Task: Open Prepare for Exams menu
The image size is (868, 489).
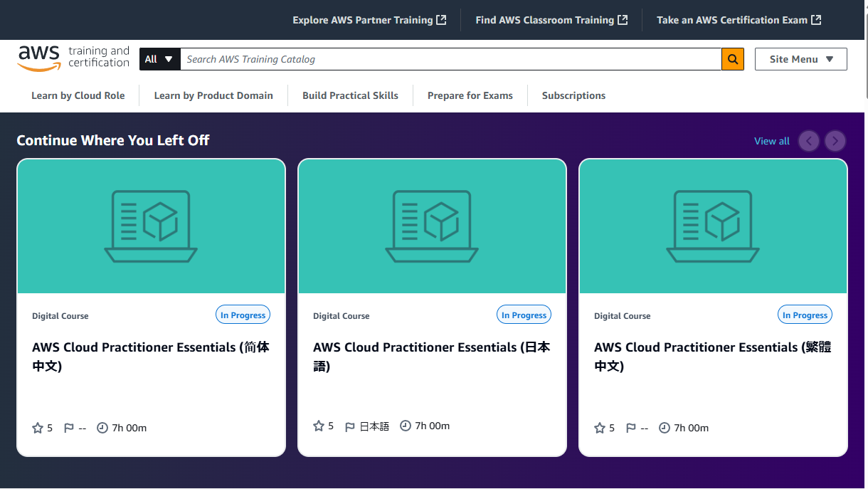Action: pyautogui.click(x=470, y=95)
